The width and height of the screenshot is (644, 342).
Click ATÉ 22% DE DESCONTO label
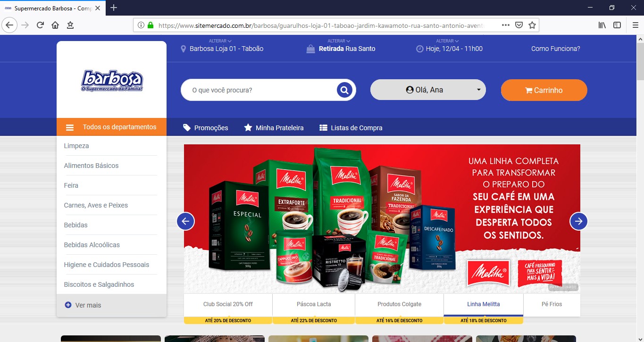point(314,321)
